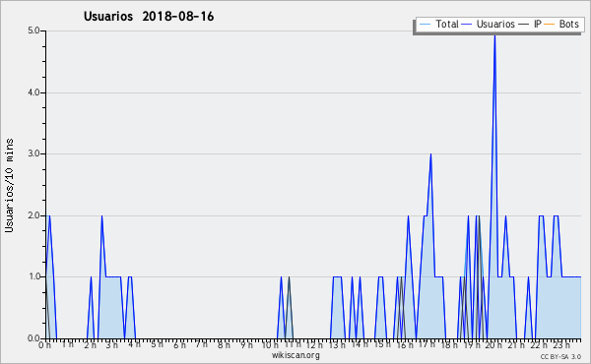
Task: Click the Bots legend entry
Action: 561,24
